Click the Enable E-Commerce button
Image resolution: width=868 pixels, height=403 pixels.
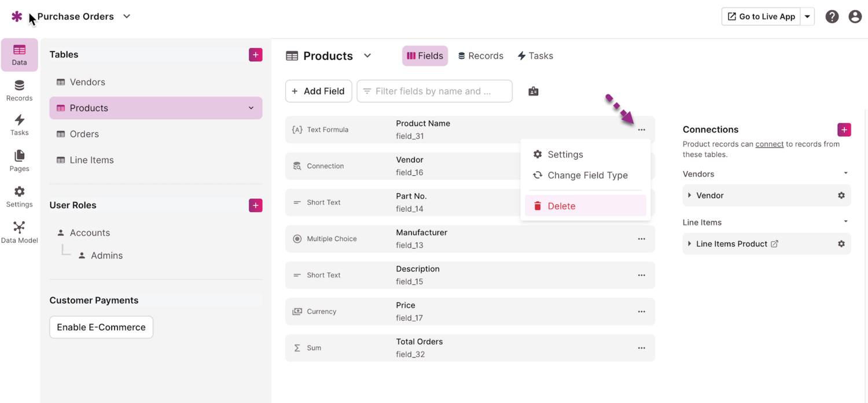tap(101, 327)
